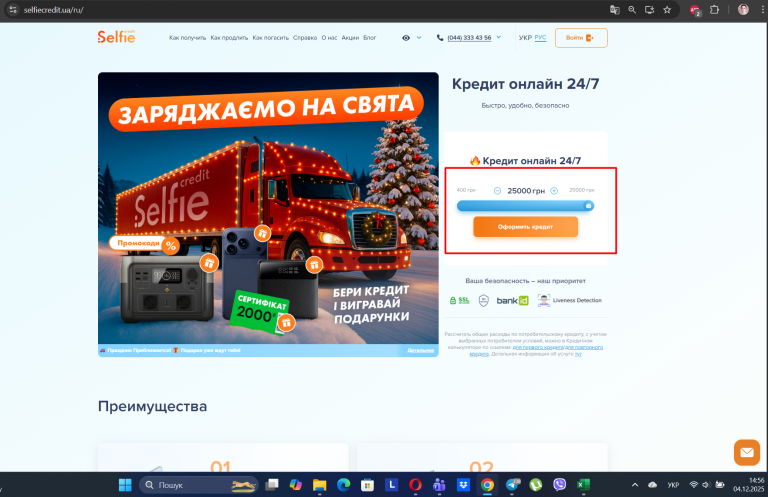Open the orange mail chat widget
The image size is (768, 497).
click(x=747, y=452)
